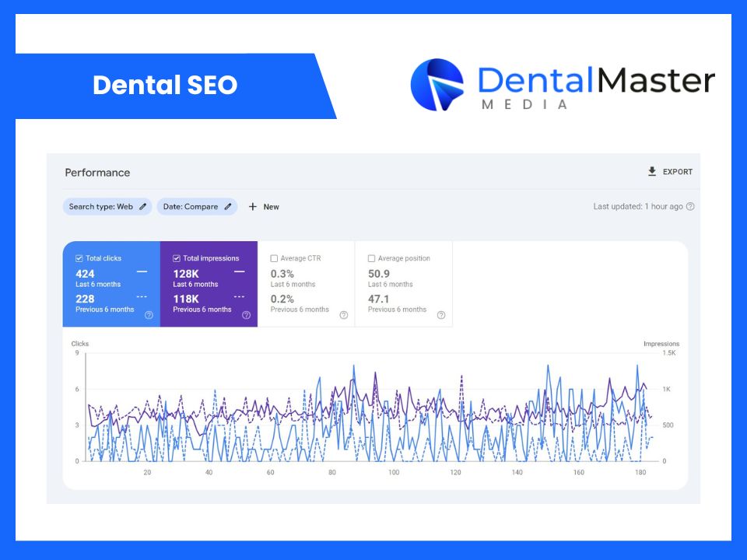The width and height of the screenshot is (747, 560).
Task: Click solid line legend in Total clicks card
Action: 142,272
